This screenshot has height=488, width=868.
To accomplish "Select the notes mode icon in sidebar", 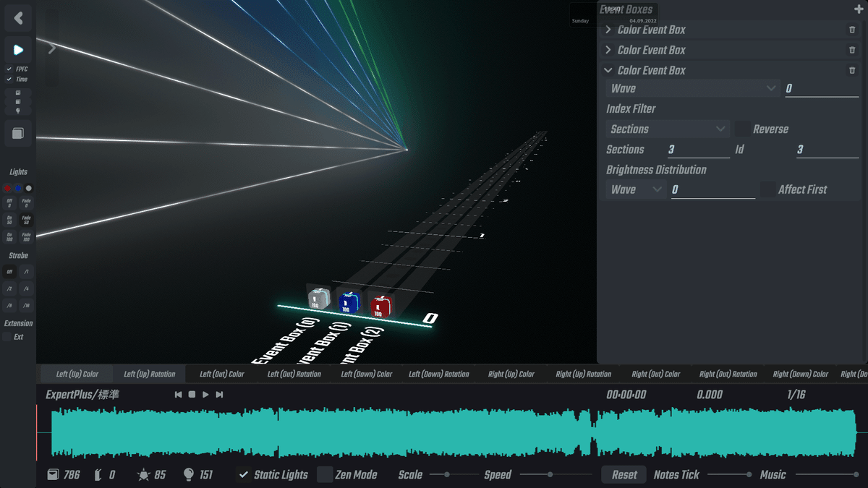I will (18, 93).
